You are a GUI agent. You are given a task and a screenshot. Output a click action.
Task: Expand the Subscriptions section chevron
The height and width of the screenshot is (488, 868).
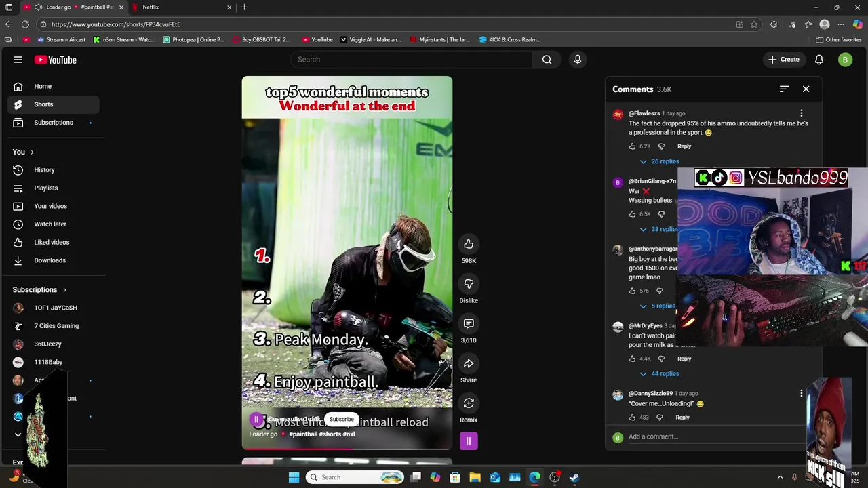point(64,290)
